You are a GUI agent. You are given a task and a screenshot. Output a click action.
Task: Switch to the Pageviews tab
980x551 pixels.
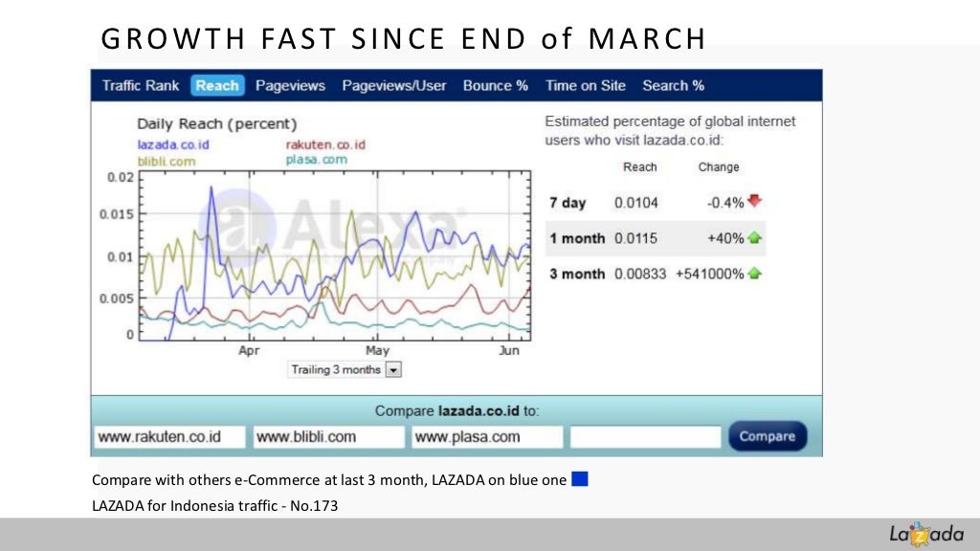(290, 85)
